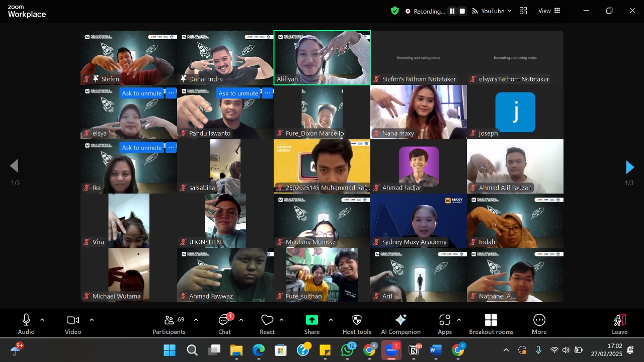Open the Apps button
644x362 pixels.
(x=445, y=324)
